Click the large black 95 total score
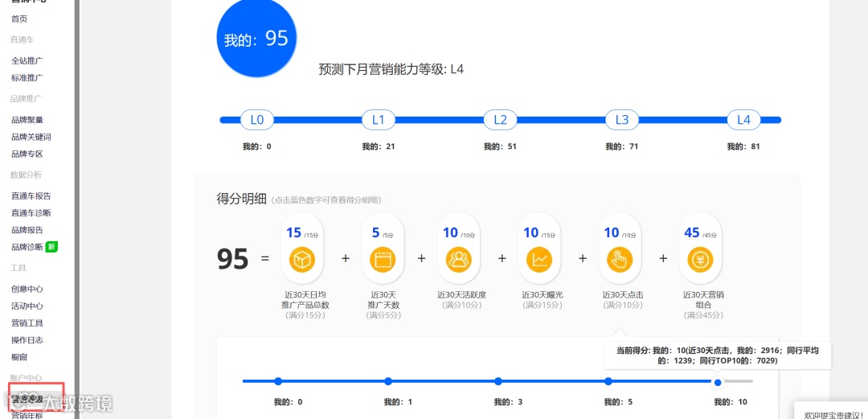 pos(232,259)
